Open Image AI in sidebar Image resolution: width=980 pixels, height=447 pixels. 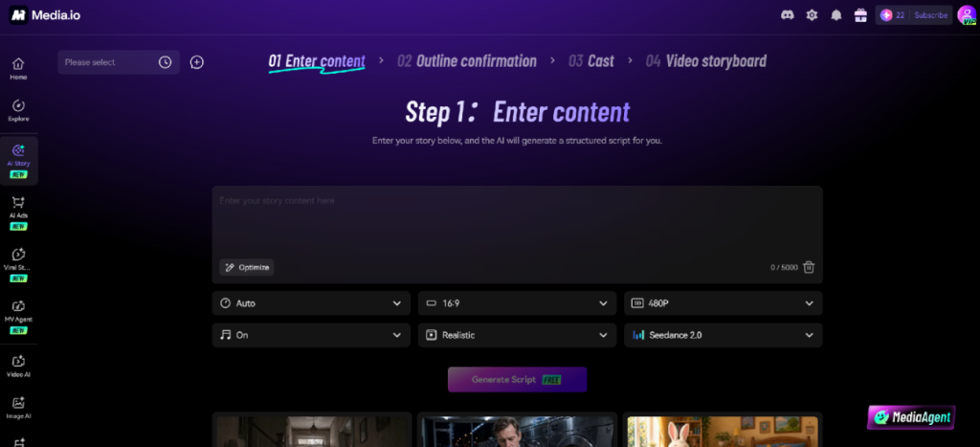(x=19, y=408)
